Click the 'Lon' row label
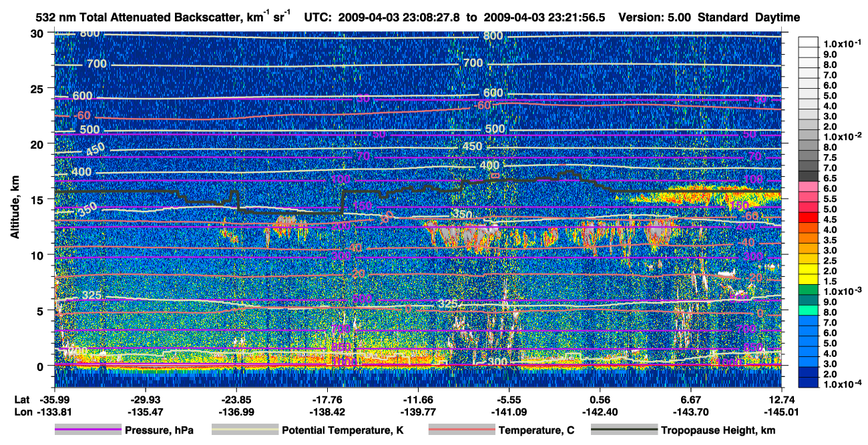This screenshot has height=445, width=868. point(22,412)
